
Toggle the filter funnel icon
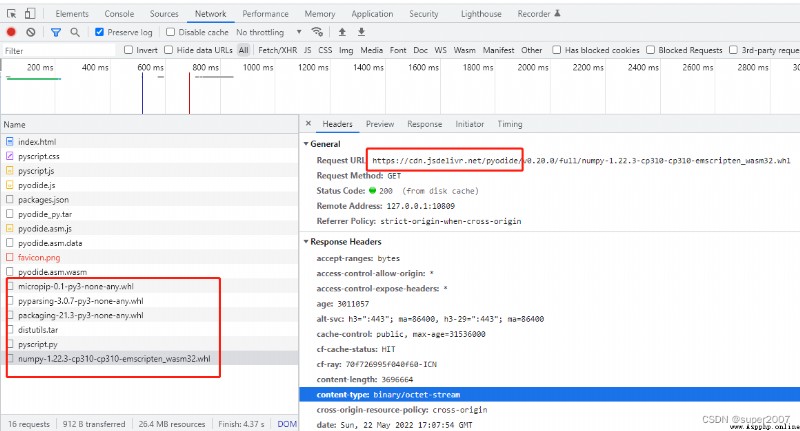pos(56,32)
